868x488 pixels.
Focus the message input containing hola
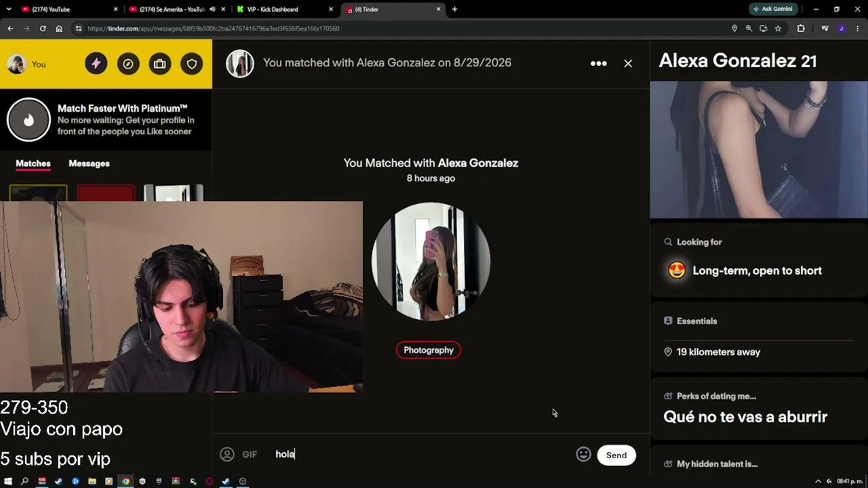420,454
